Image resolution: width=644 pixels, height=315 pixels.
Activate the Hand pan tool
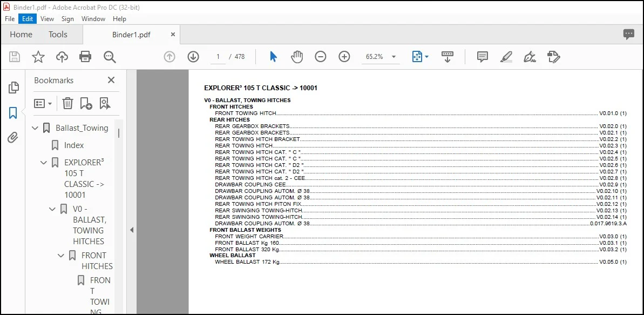[x=296, y=57]
